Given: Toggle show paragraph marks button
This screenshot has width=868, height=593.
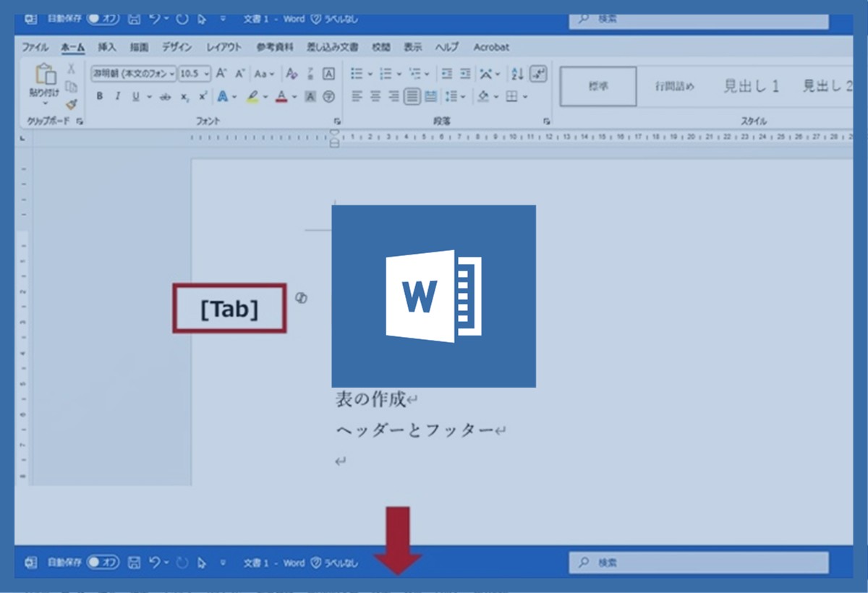Looking at the screenshot, I should (x=538, y=74).
